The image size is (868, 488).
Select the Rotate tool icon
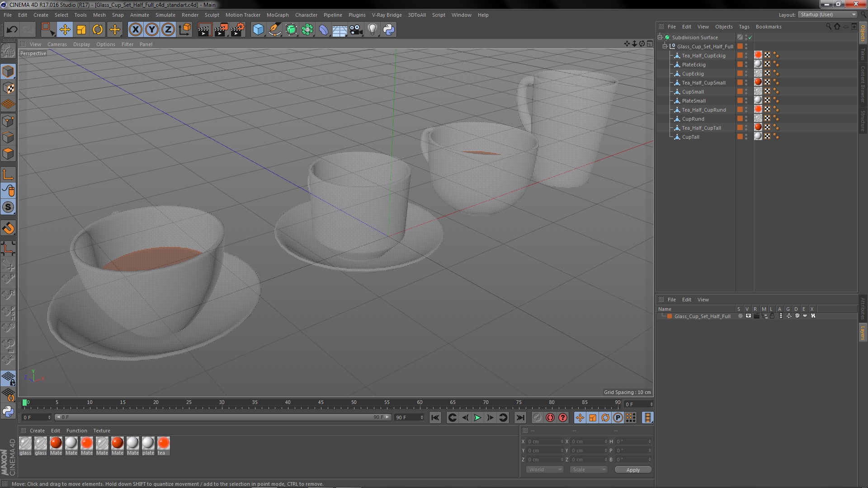98,30
